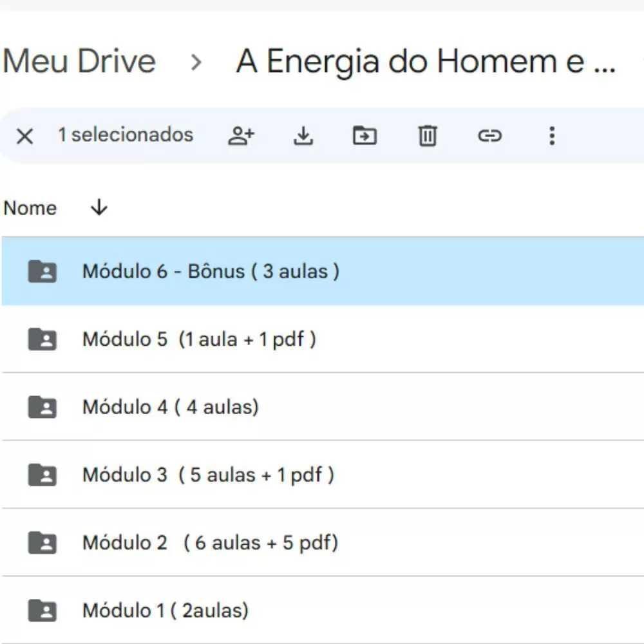Select the Módulo 5 (1 aula + 1 pdf) folder

(x=199, y=339)
